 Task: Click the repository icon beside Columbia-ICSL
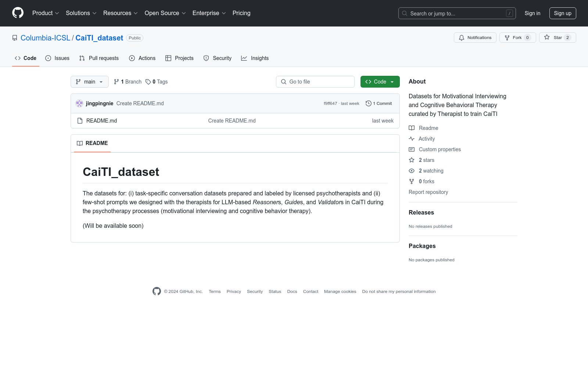[x=15, y=38]
